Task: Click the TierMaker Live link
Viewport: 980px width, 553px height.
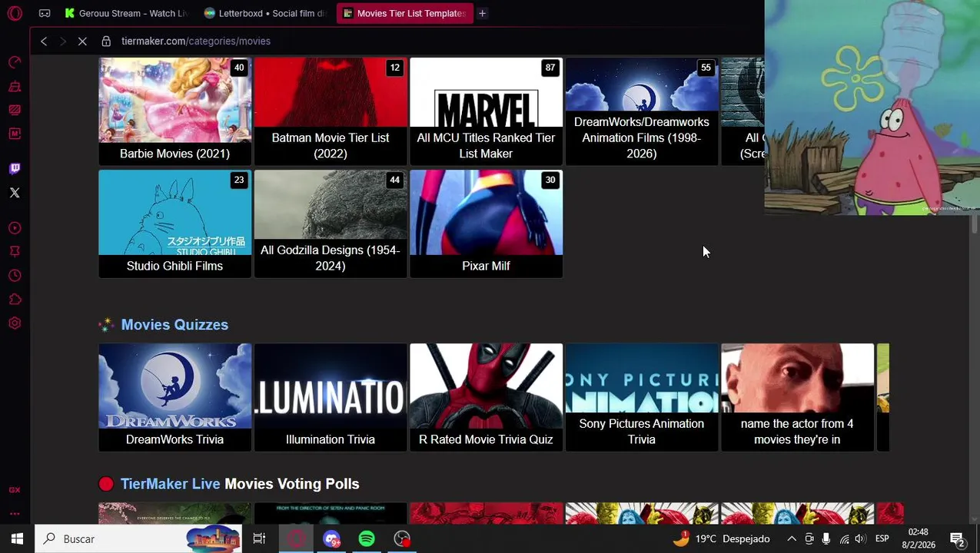Action: [170, 484]
